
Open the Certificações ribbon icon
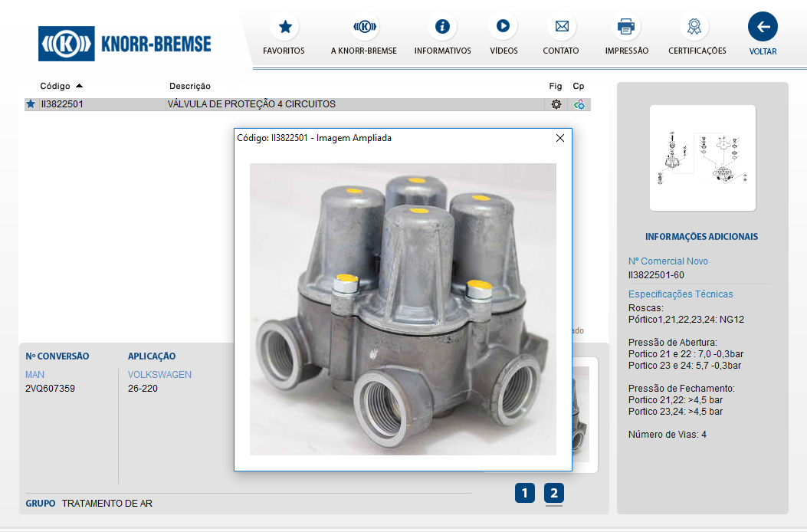coord(694,28)
